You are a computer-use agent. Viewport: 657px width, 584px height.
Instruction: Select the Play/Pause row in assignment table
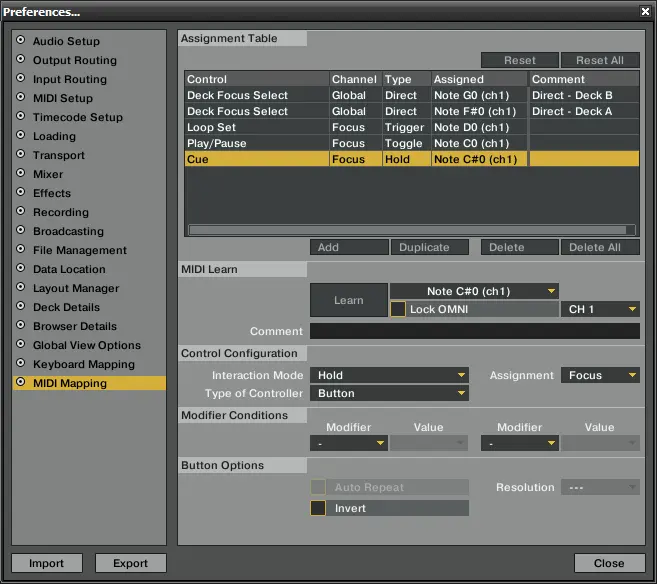click(x=256, y=143)
